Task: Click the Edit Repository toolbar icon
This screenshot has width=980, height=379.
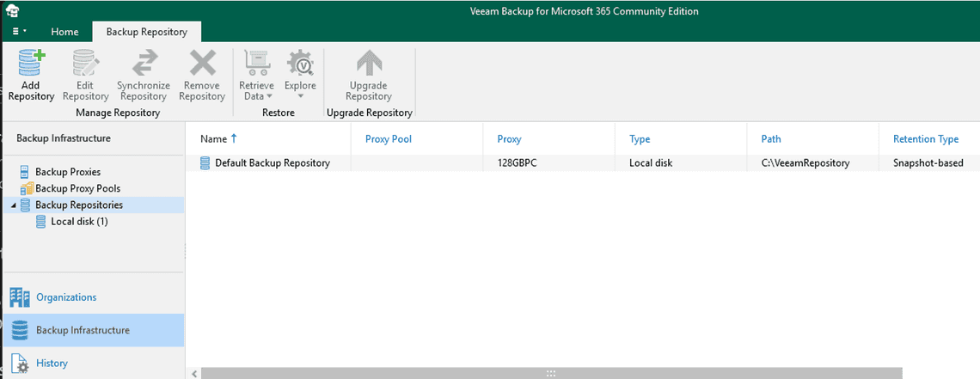Action: pos(86,64)
